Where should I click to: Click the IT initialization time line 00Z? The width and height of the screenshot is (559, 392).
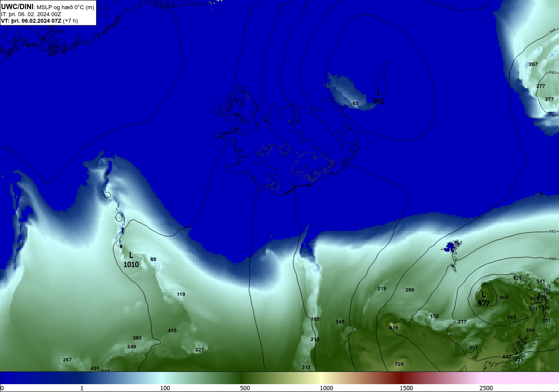[x=31, y=14]
